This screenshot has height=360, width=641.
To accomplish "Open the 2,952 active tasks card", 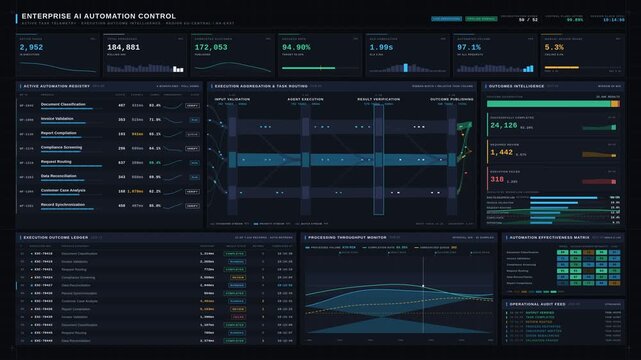I will pyautogui.click(x=57, y=55).
